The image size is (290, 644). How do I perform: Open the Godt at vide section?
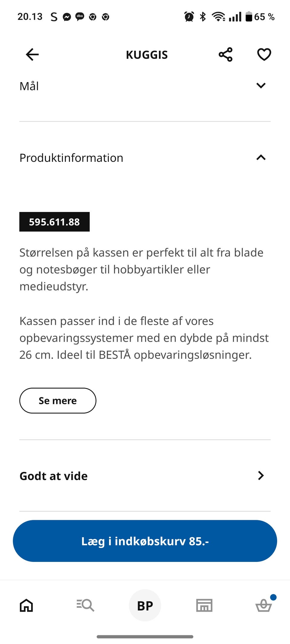[x=261, y=476]
